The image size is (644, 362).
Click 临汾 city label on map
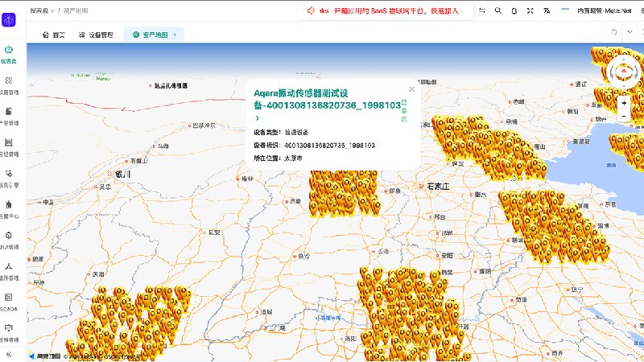pos(304,256)
